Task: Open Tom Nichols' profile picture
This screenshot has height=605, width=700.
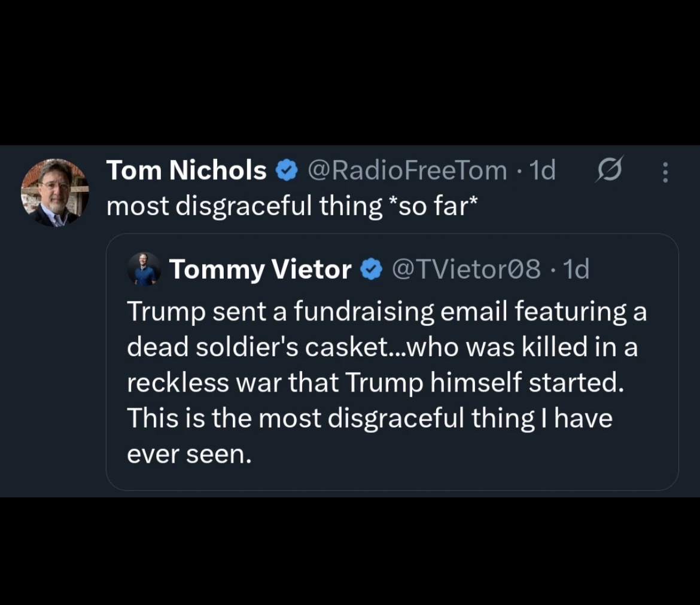Action: (55, 192)
